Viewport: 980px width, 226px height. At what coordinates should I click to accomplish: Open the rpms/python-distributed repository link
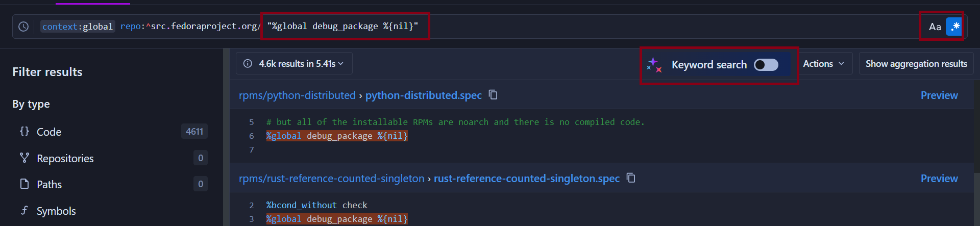point(297,95)
